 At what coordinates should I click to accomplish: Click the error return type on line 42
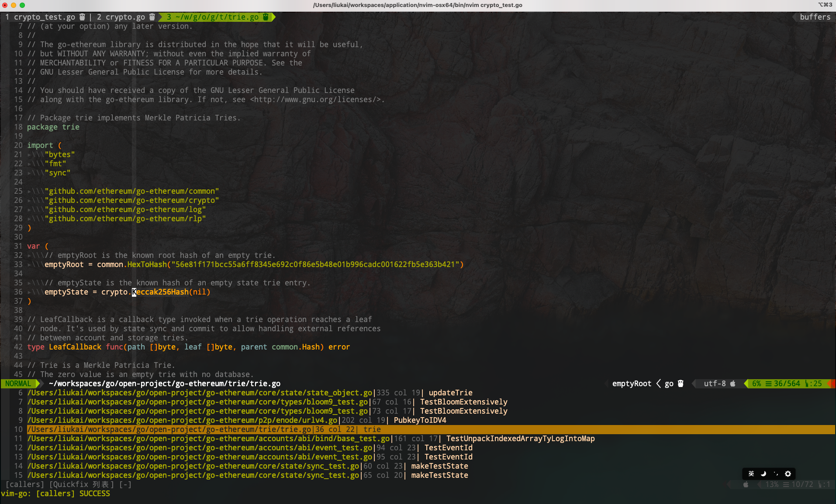point(339,347)
